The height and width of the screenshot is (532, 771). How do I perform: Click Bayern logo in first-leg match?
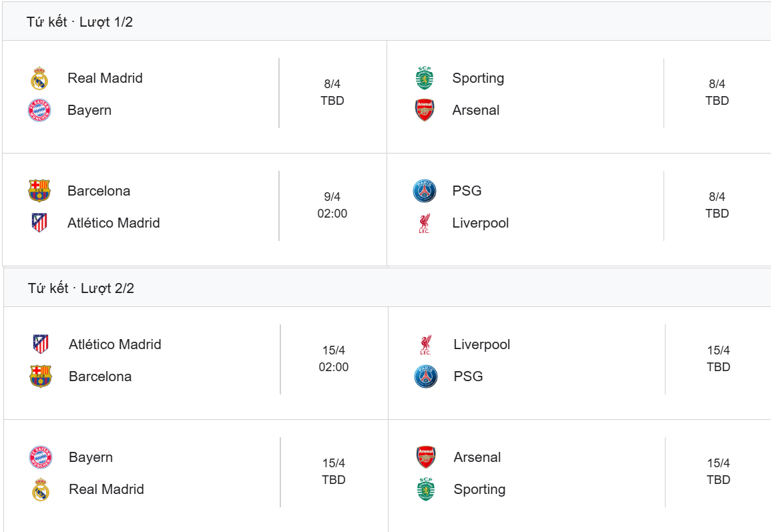point(39,110)
